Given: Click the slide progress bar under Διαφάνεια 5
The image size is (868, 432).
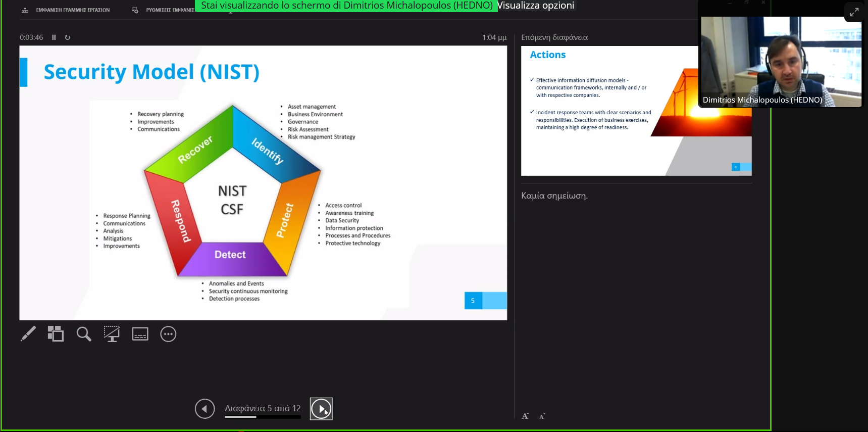Looking at the screenshot, I should pos(263,417).
